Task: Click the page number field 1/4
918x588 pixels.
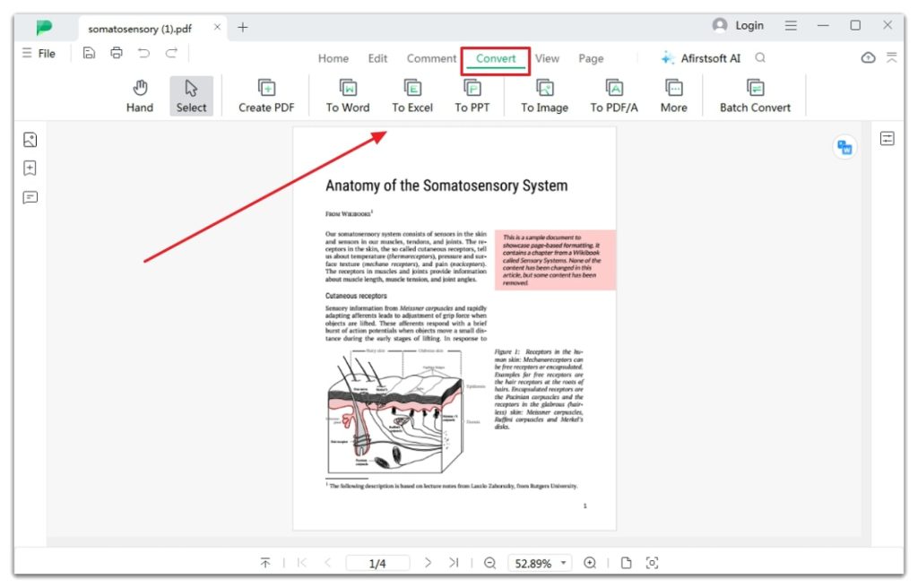Action: [377, 564]
